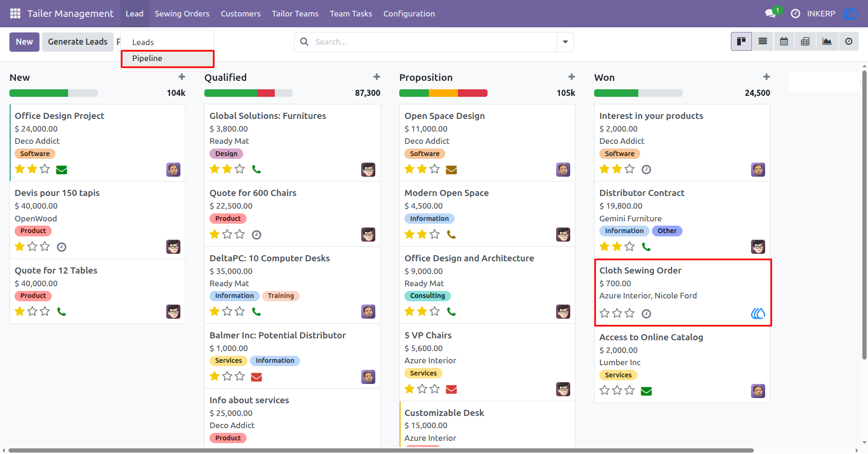This screenshot has height=454, width=868.
Task: Add a quick lead in Proposition column
Action: 572,77
